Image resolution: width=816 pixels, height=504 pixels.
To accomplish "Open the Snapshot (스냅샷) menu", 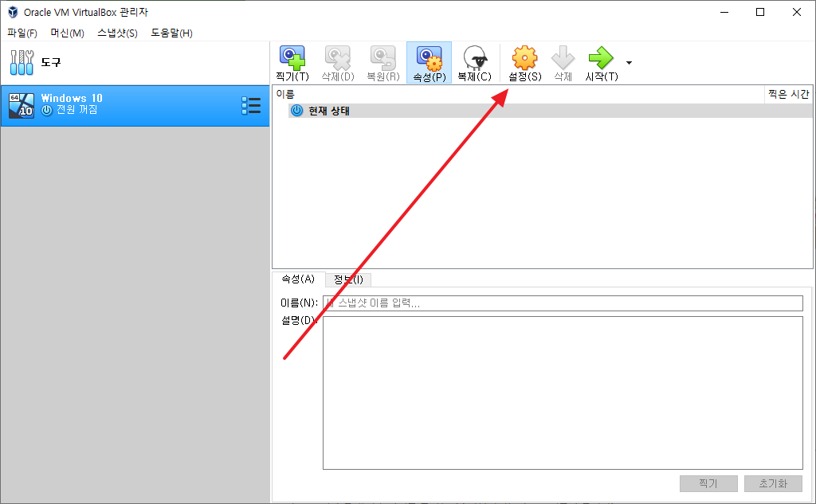I will pyautogui.click(x=118, y=33).
